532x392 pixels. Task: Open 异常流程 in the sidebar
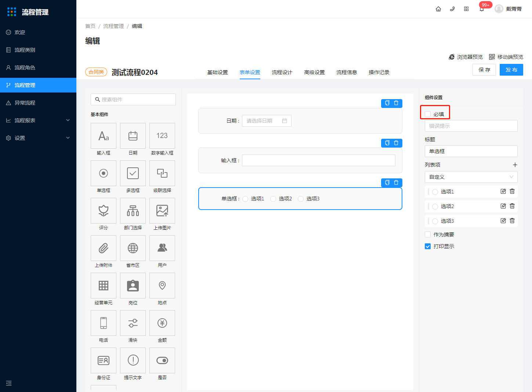38,103
